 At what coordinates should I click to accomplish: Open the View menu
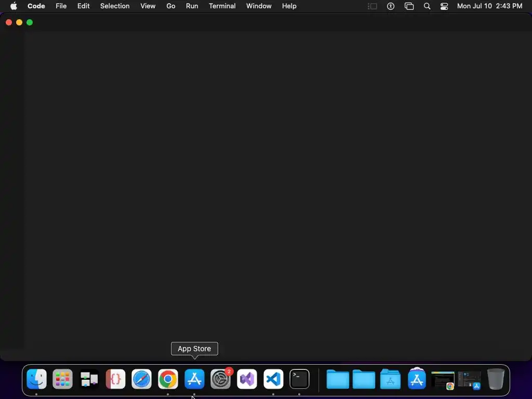click(148, 6)
